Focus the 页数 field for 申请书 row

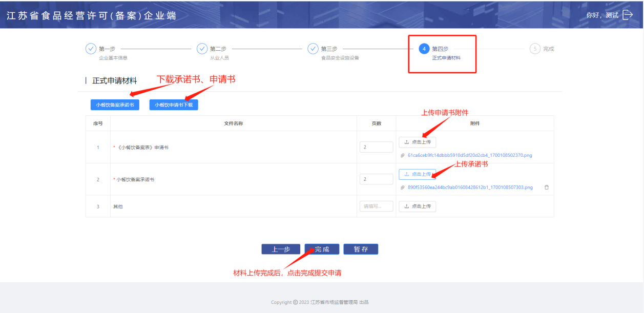point(376,147)
